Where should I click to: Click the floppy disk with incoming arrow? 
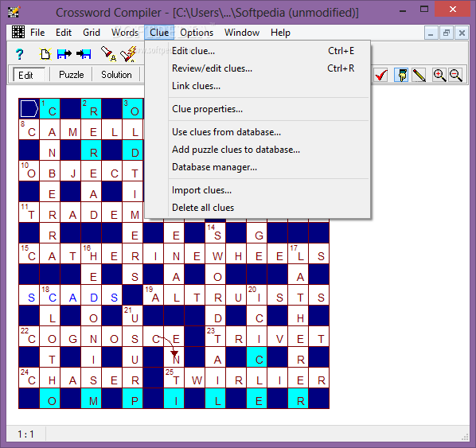pyautogui.click(x=84, y=54)
